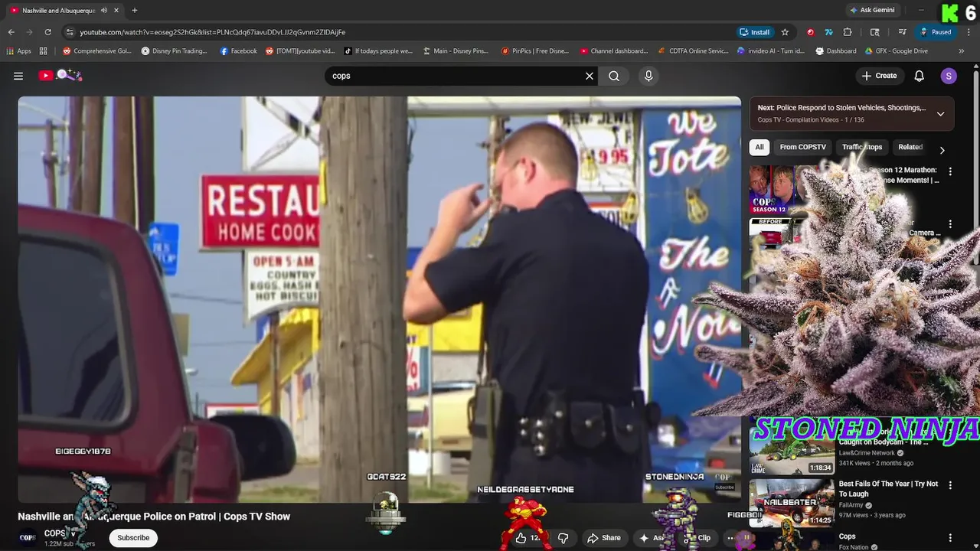This screenshot has height=551, width=980.
Task: Open account avatar menu
Action: (949, 76)
